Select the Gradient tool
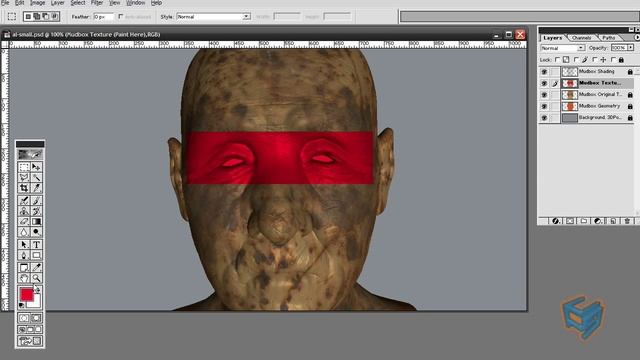 tap(36, 222)
